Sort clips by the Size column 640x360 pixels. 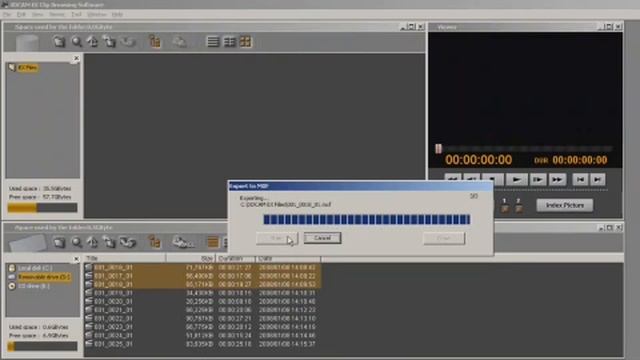tap(190, 259)
